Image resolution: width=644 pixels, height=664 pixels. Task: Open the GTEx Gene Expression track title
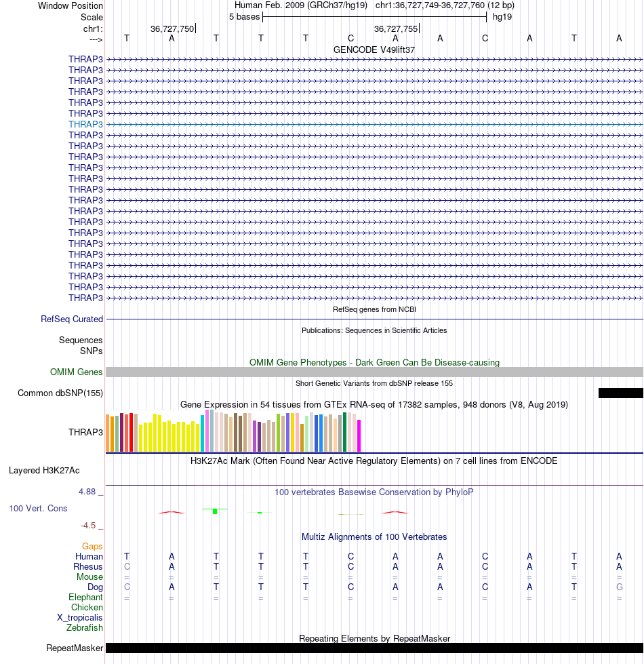point(374,404)
